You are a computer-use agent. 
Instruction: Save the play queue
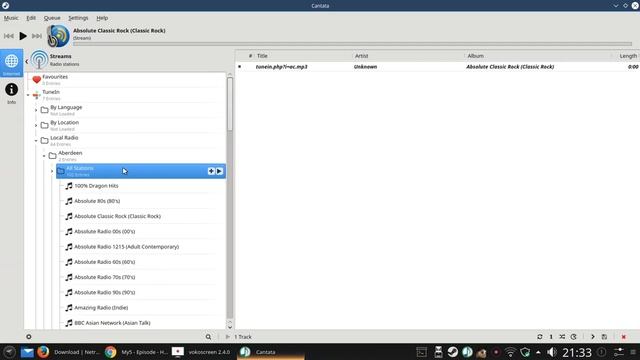[604, 337]
